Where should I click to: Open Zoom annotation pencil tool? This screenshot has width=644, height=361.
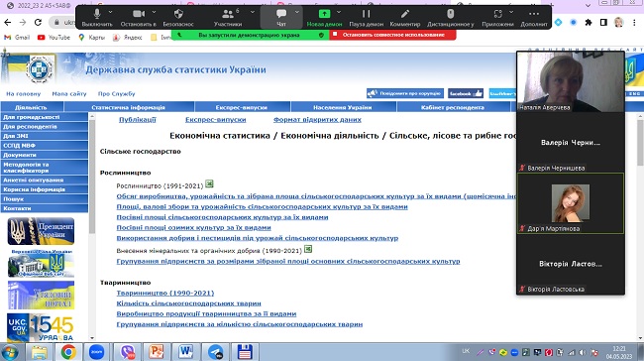[x=405, y=18]
